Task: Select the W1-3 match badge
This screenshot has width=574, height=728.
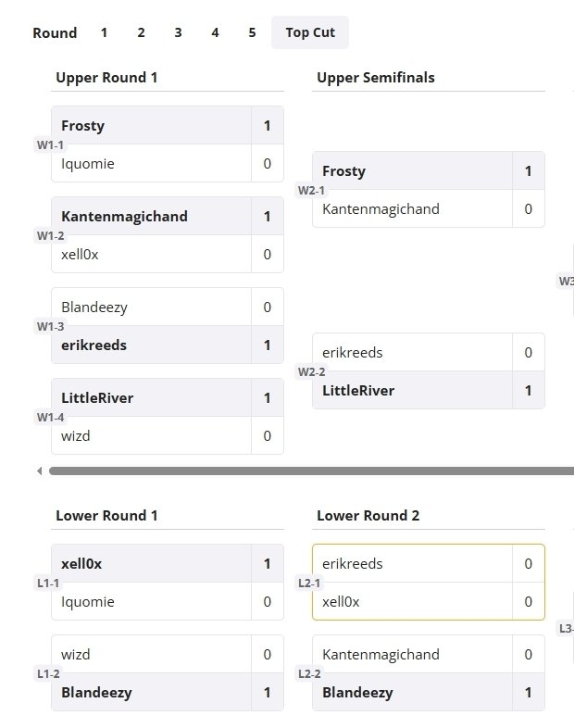Action: pos(50,326)
